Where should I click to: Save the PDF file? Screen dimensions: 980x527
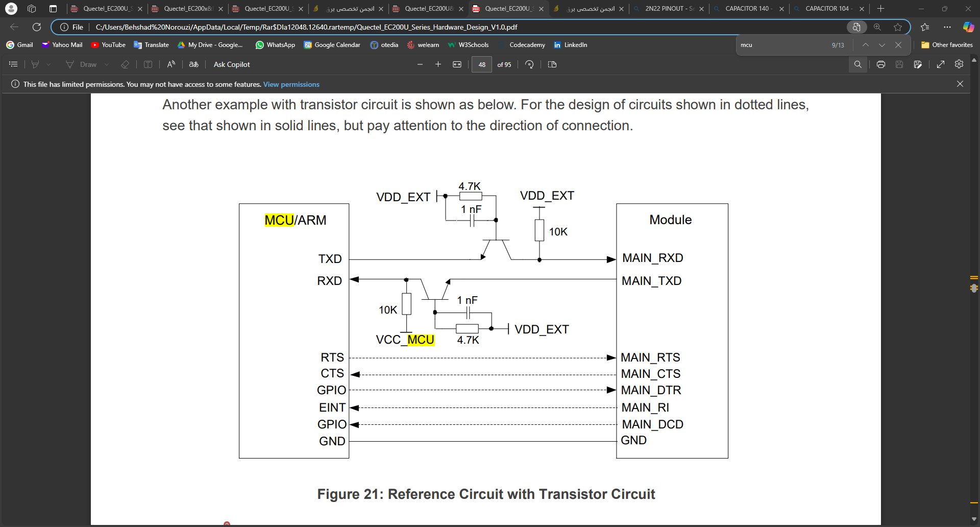[899, 64]
